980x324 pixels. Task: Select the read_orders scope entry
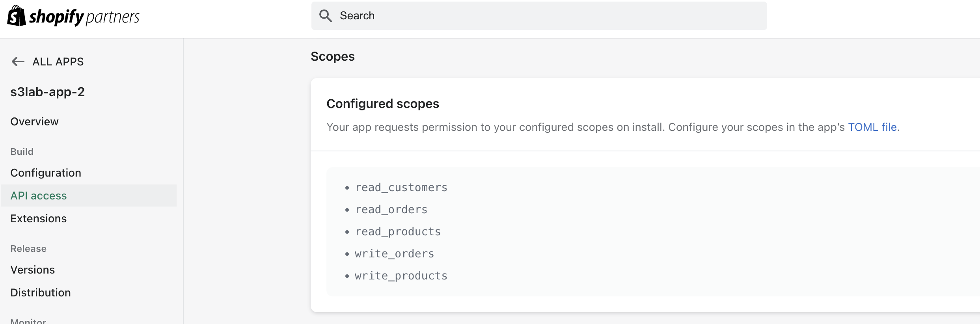pyautogui.click(x=391, y=209)
